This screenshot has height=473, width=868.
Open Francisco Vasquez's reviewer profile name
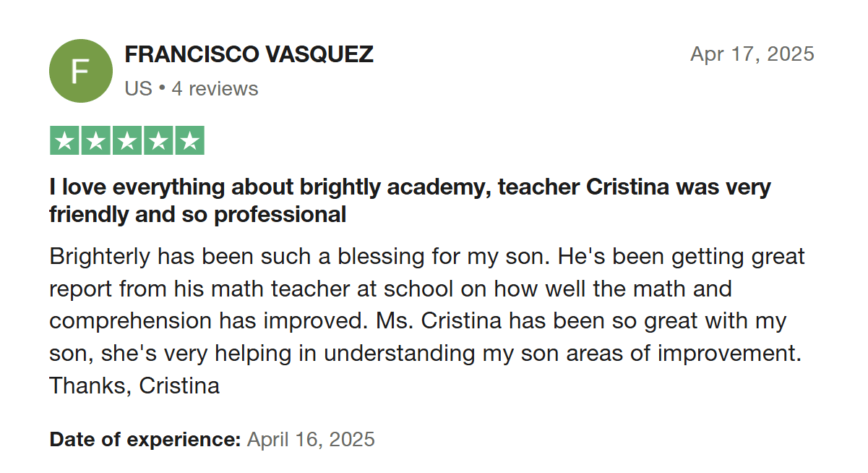tap(249, 54)
